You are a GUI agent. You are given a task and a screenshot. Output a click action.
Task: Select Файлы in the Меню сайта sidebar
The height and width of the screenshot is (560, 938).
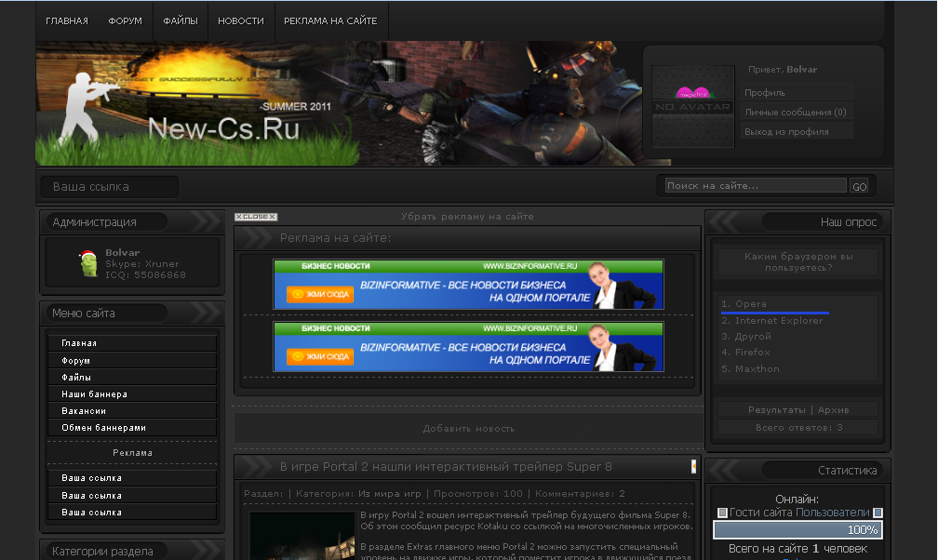point(132,377)
